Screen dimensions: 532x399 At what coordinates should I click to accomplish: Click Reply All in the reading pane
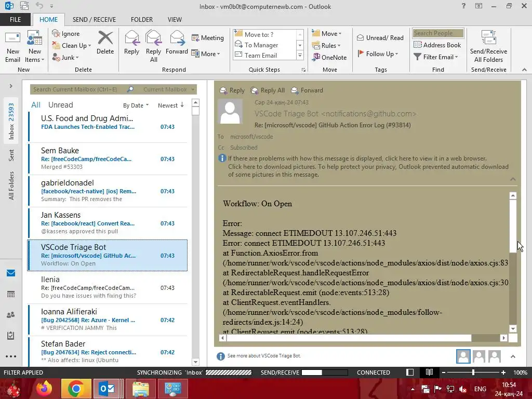point(268,90)
